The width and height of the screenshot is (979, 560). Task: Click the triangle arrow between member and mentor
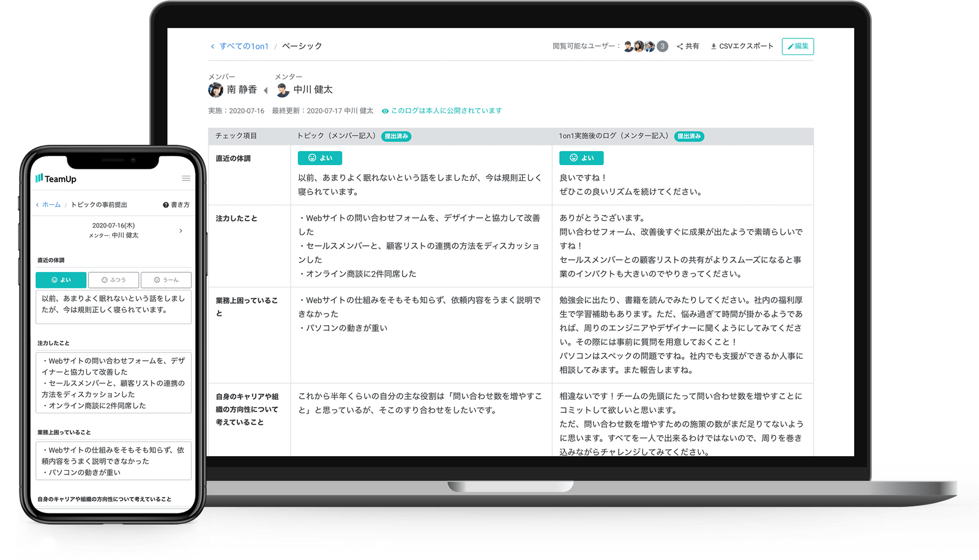(266, 90)
